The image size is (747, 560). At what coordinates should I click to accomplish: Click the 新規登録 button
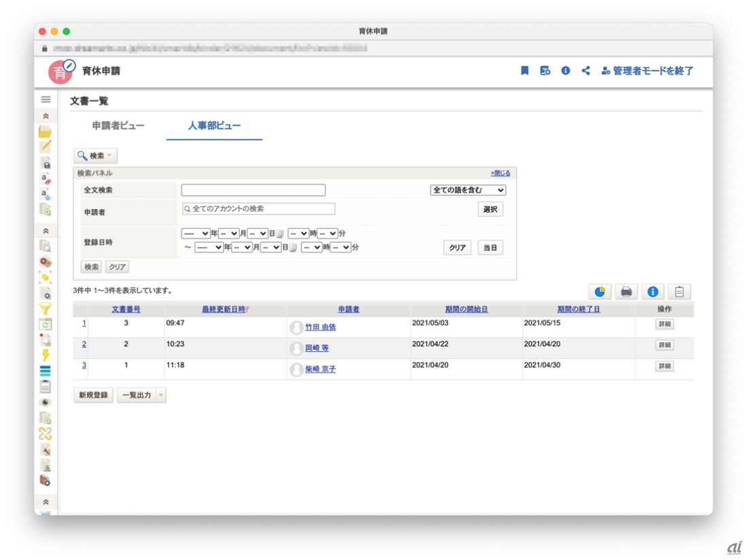[93, 395]
